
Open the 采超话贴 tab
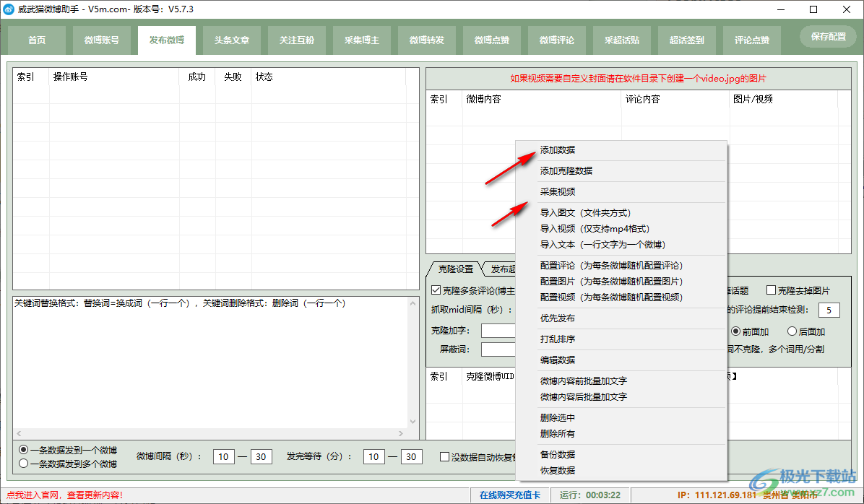[x=622, y=40]
